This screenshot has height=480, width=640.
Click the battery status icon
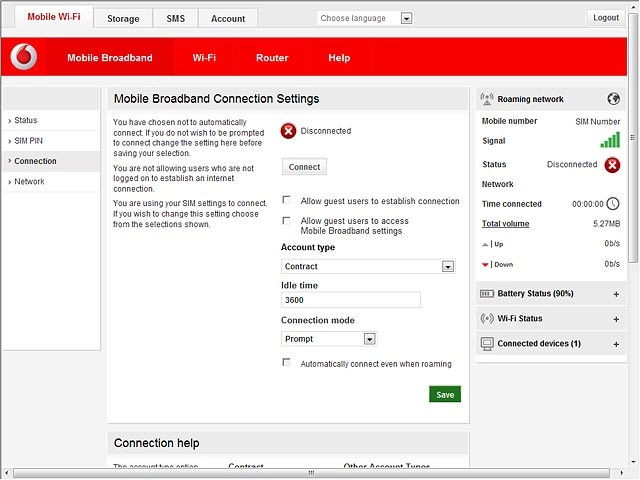pyautogui.click(x=487, y=294)
